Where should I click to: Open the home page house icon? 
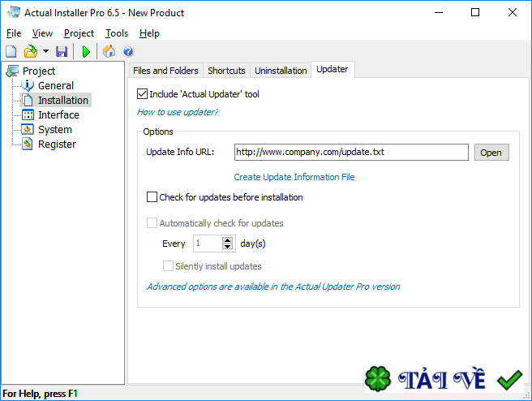pyautogui.click(x=109, y=52)
